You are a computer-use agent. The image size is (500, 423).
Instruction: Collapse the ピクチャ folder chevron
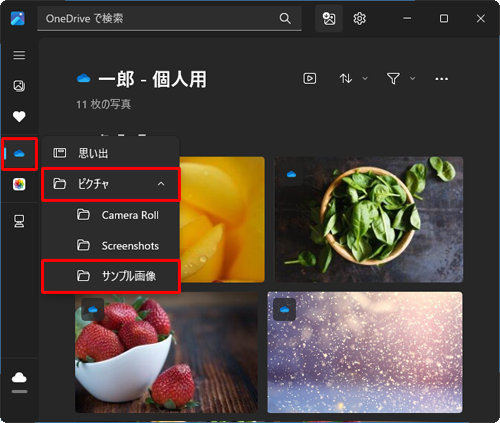[x=161, y=184]
